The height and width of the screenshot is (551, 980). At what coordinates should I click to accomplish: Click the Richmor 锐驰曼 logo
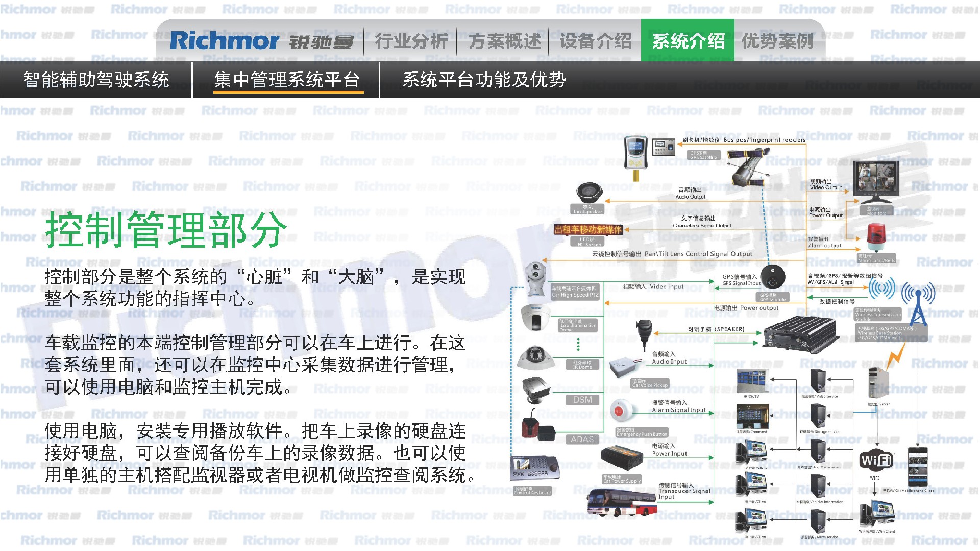point(261,41)
